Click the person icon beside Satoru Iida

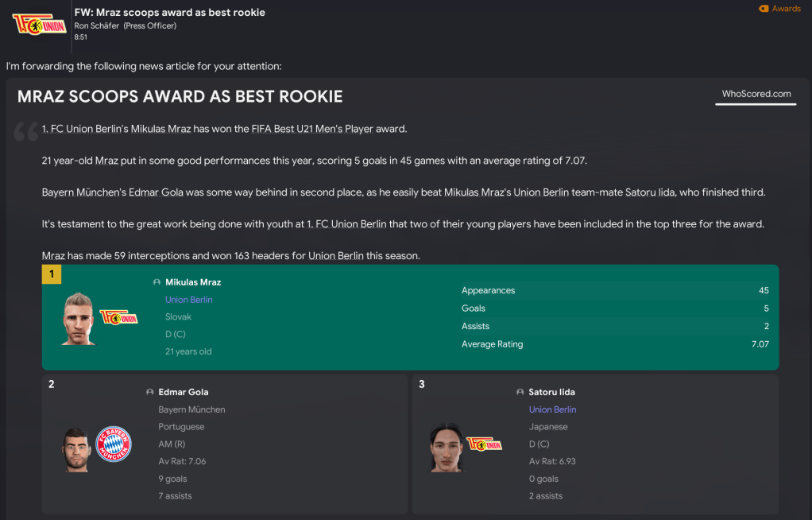[x=520, y=392]
